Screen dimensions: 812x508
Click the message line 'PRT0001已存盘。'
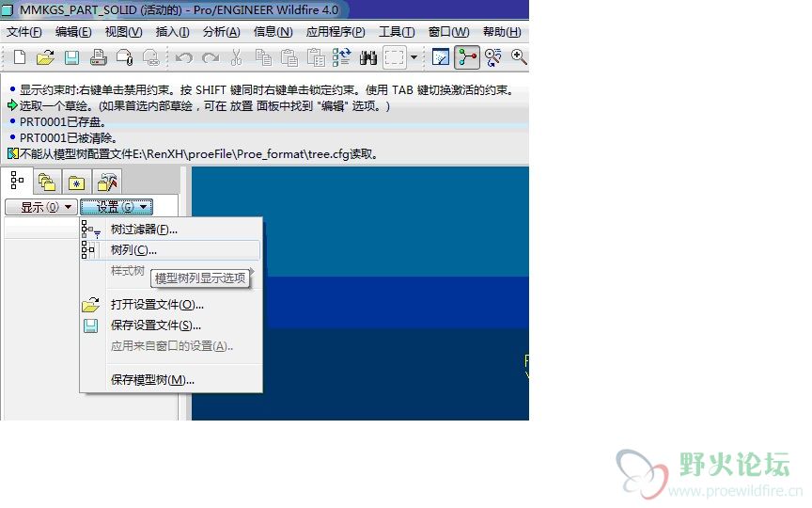click(63, 121)
